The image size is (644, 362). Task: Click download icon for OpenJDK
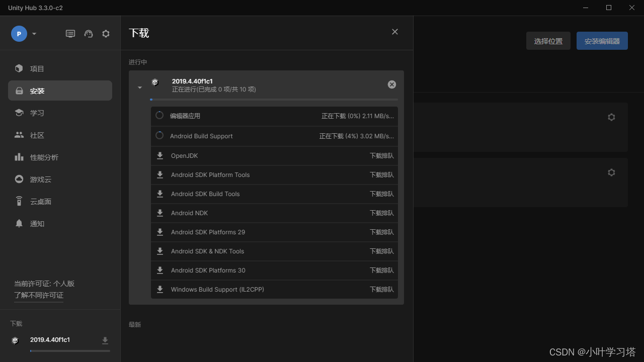(x=160, y=156)
